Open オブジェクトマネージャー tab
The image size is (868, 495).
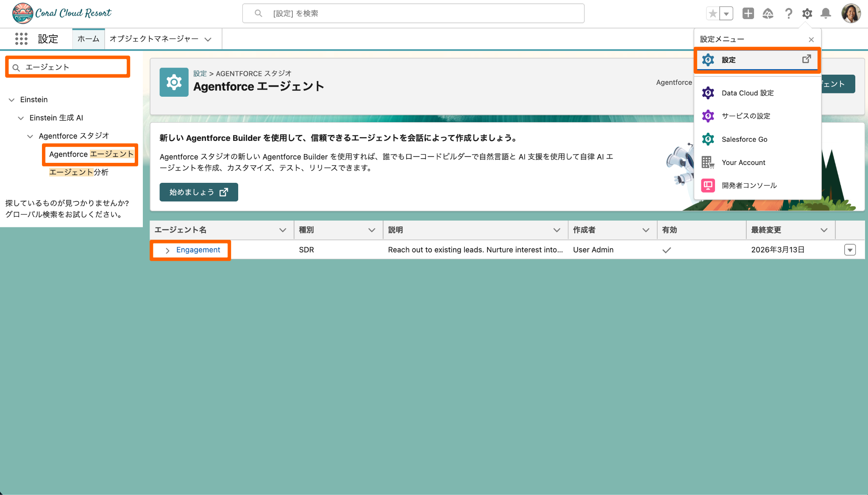coord(154,39)
